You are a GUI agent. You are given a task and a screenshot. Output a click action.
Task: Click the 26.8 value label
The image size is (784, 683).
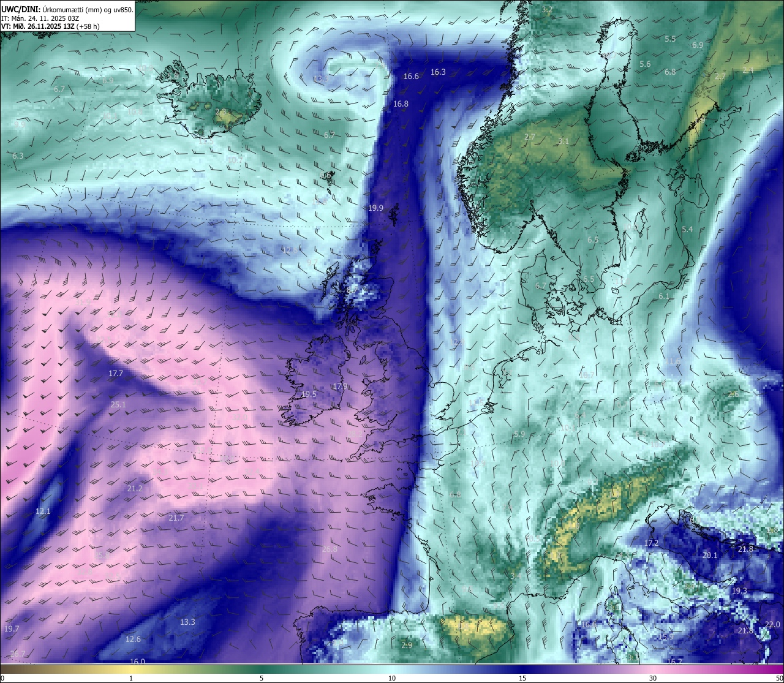pyautogui.click(x=330, y=549)
